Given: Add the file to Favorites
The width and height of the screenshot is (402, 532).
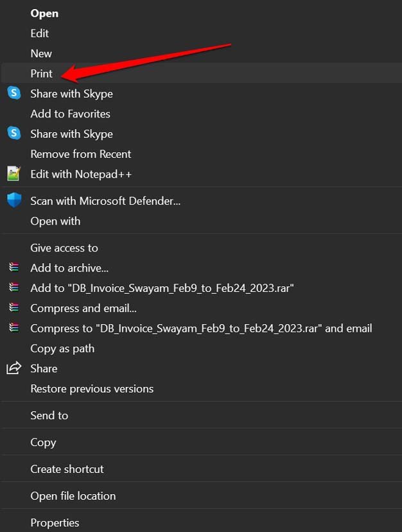Looking at the screenshot, I should [x=70, y=114].
